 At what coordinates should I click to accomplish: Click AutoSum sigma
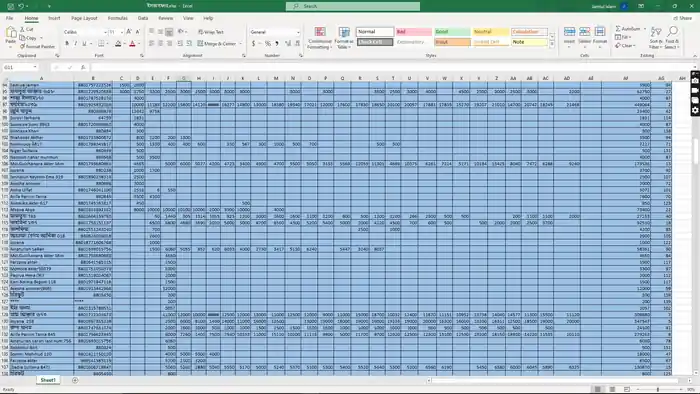(628, 29)
